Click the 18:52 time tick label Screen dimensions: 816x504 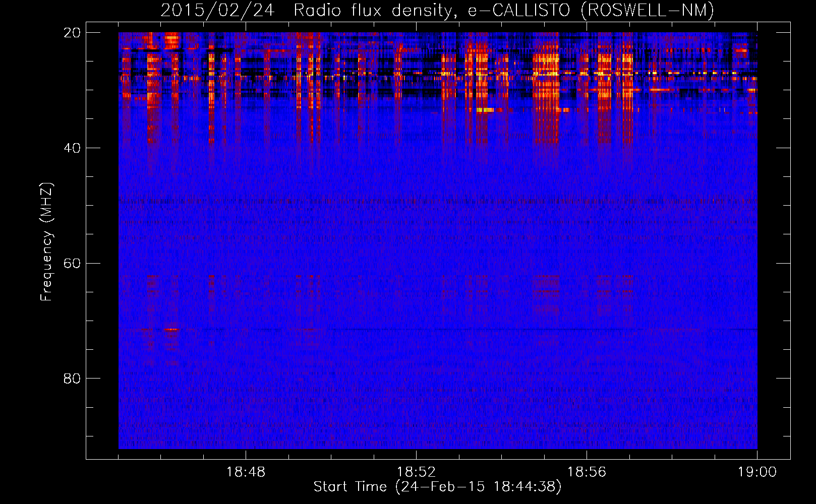coord(416,472)
